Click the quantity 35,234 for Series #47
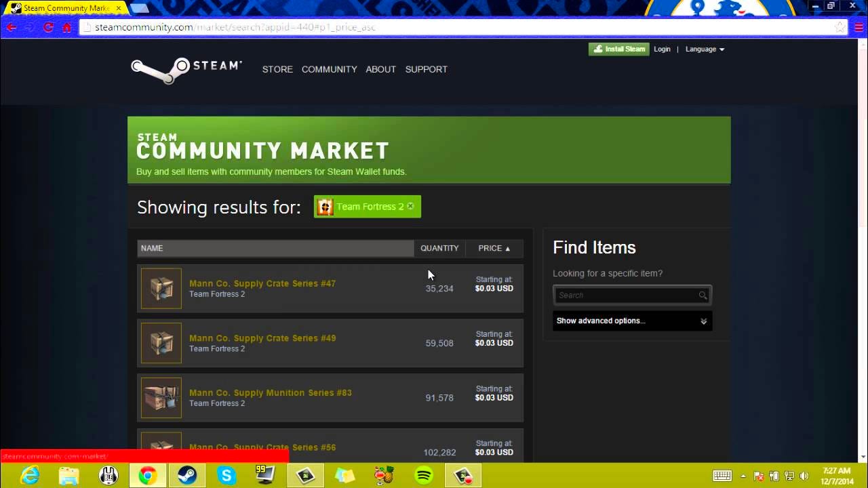The width and height of the screenshot is (868, 488). point(439,289)
